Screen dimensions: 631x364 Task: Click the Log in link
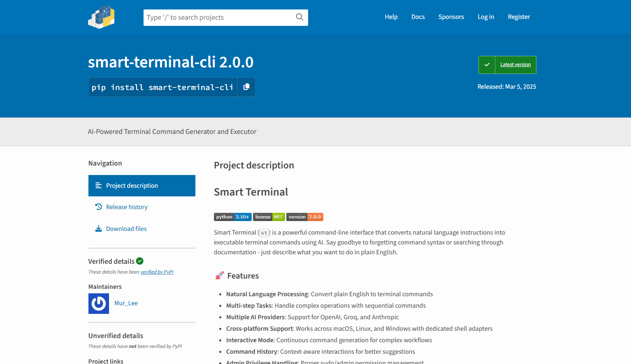(486, 17)
